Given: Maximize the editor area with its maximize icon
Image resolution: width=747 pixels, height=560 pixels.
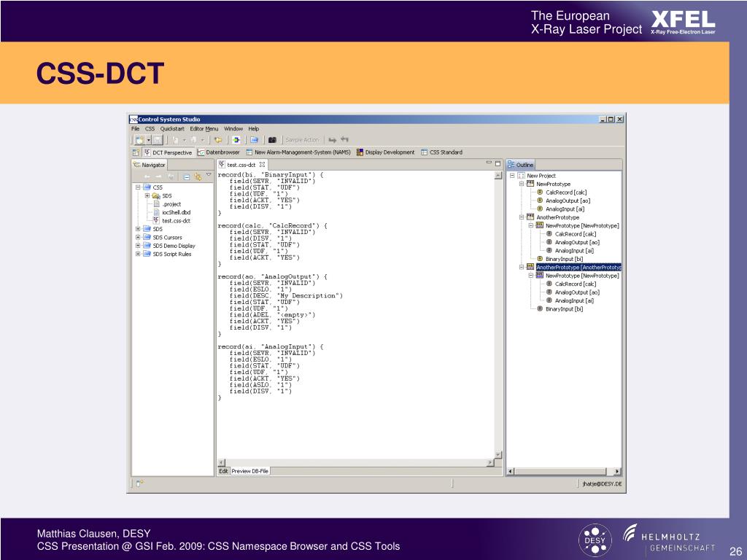Looking at the screenshot, I should click(x=498, y=163).
